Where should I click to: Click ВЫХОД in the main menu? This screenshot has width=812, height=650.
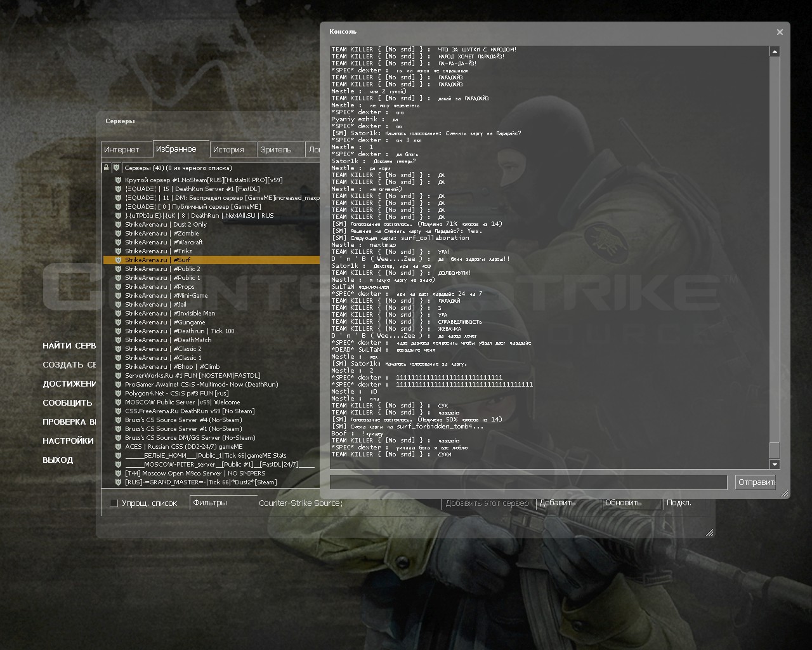58,460
